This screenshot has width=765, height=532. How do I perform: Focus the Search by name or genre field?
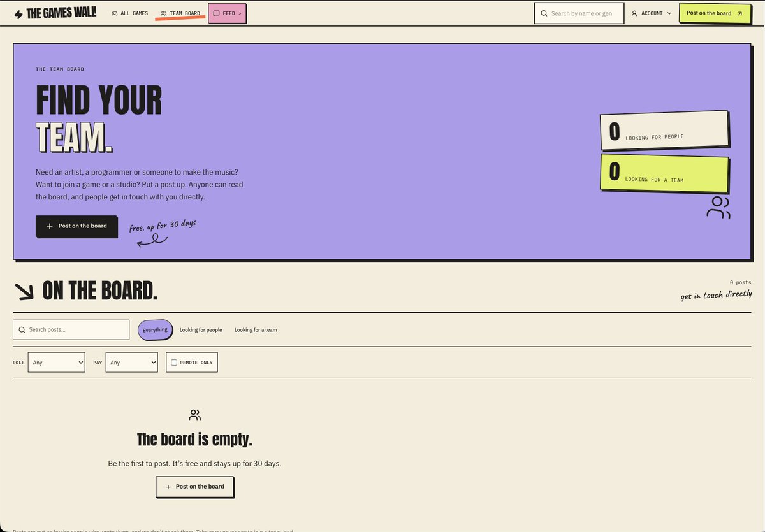tap(579, 13)
